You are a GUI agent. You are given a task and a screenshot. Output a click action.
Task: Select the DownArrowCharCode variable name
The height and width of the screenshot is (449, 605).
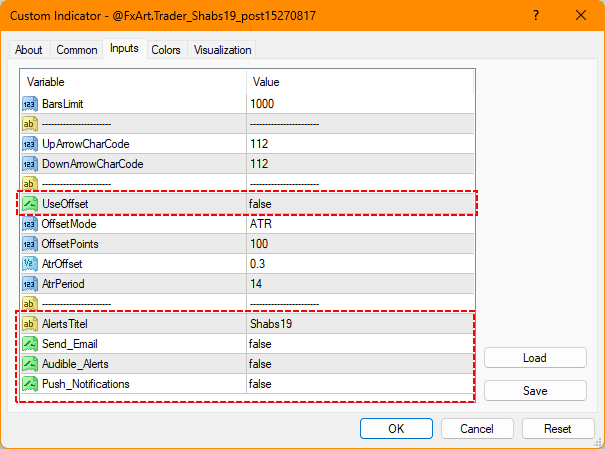(x=93, y=164)
